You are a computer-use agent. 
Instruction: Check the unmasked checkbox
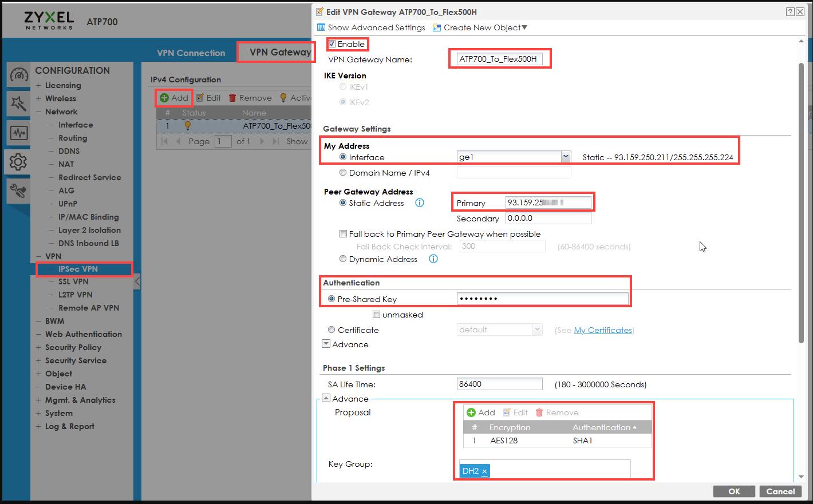pyautogui.click(x=377, y=314)
